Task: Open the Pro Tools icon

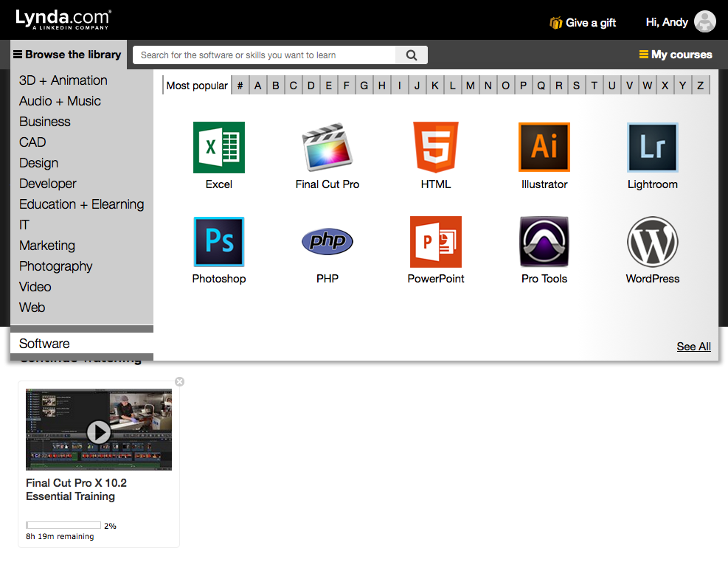Action: coord(544,241)
